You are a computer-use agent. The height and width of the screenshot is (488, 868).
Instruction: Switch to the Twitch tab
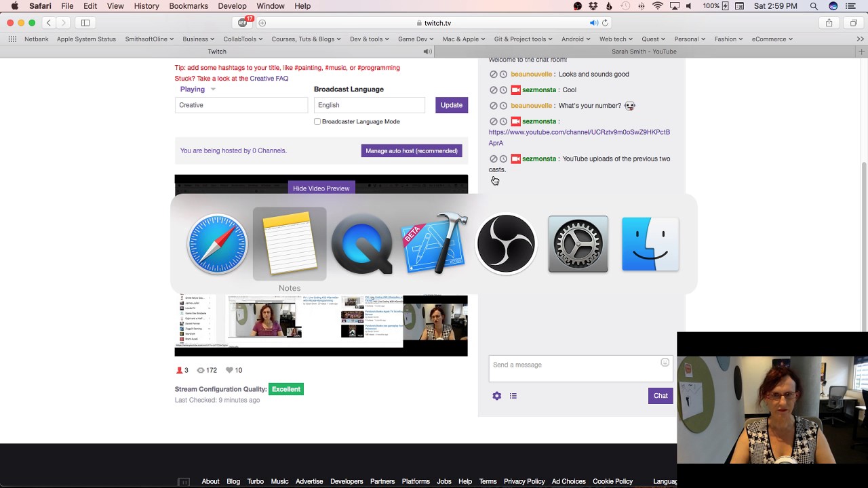click(217, 52)
